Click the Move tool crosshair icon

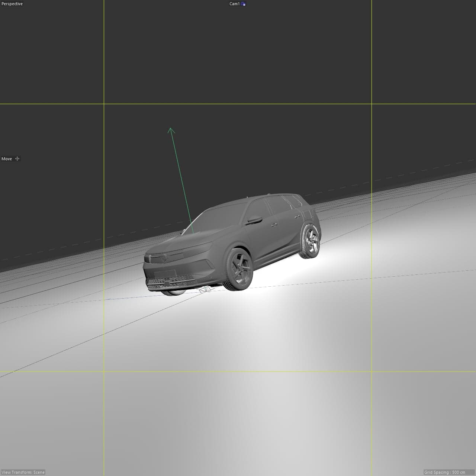click(x=17, y=159)
